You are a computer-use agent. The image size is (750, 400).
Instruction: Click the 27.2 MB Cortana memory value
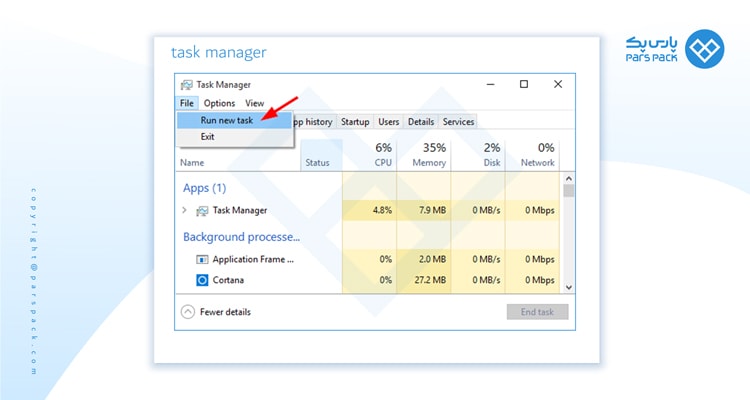(x=430, y=280)
